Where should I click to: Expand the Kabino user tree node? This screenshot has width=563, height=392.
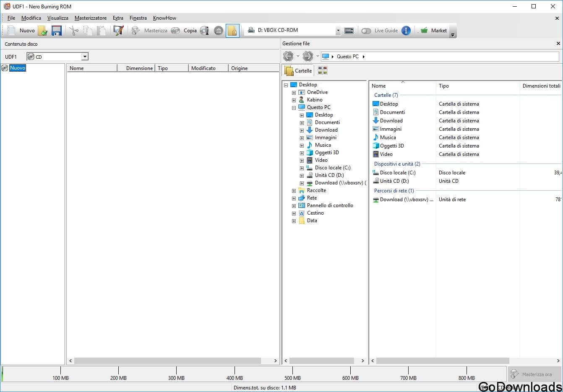coord(294,100)
